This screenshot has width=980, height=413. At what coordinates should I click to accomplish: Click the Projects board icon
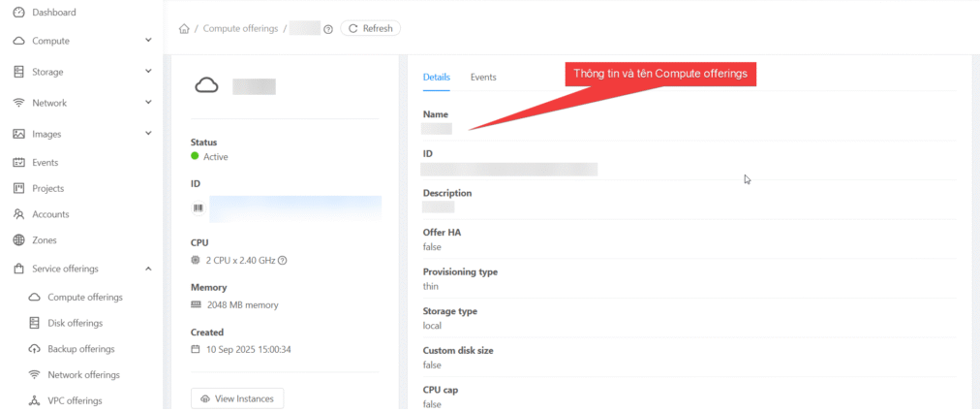click(x=19, y=188)
